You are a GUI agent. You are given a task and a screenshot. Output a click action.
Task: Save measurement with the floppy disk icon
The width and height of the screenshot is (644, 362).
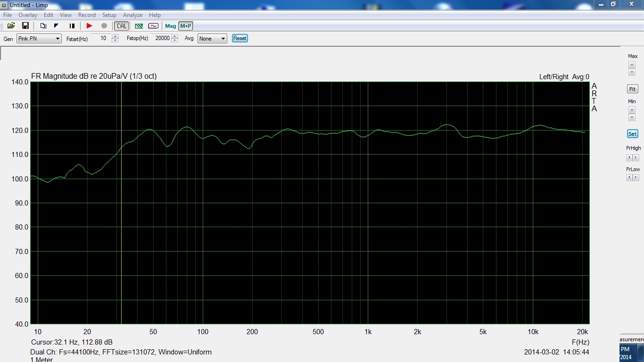point(25,26)
